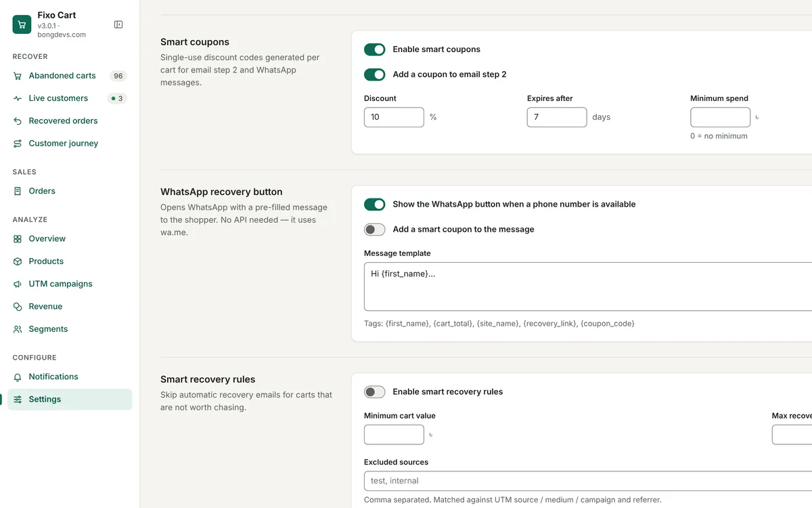Screen dimensions: 812x508
Task: Turn on Enable smart recovery rules
Action: pos(374,391)
